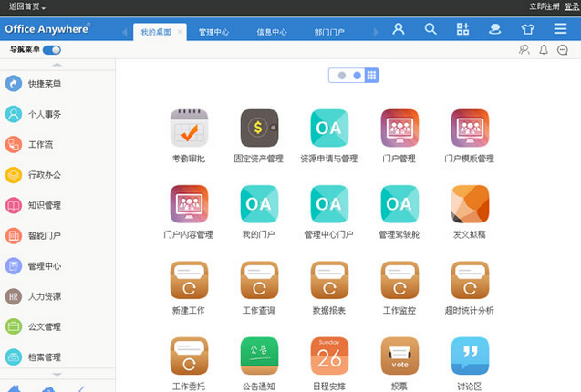Switch to the 信息中心 tab
581x392 pixels.
point(271,32)
